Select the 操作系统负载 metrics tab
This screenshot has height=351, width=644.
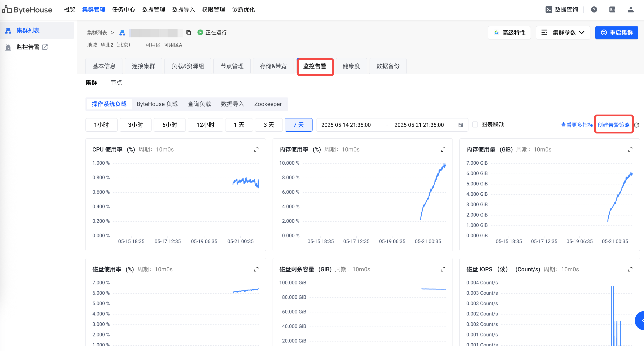click(x=109, y=104)
